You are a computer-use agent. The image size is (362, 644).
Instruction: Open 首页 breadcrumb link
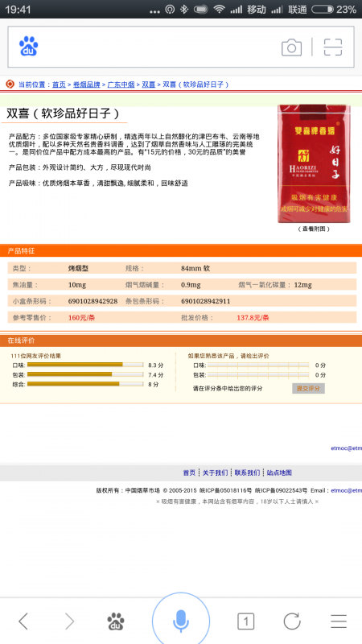tap(59, 85)
